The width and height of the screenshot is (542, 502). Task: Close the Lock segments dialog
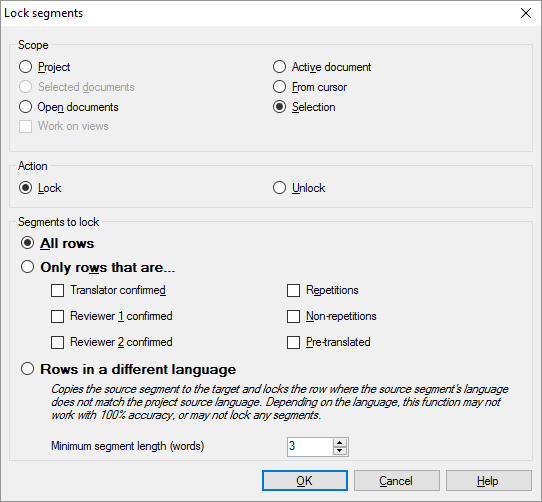tap(526, 13)
